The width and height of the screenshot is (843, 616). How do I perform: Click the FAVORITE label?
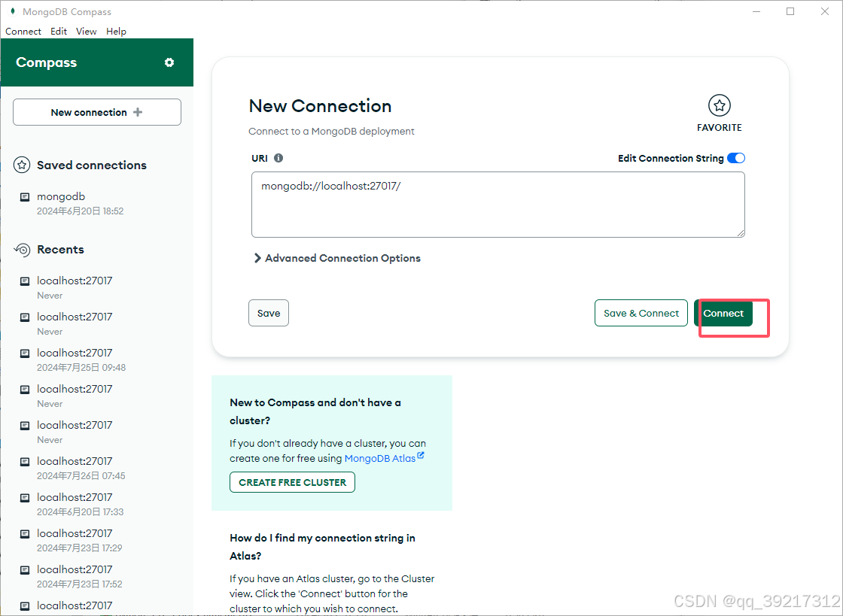(720, 128)
